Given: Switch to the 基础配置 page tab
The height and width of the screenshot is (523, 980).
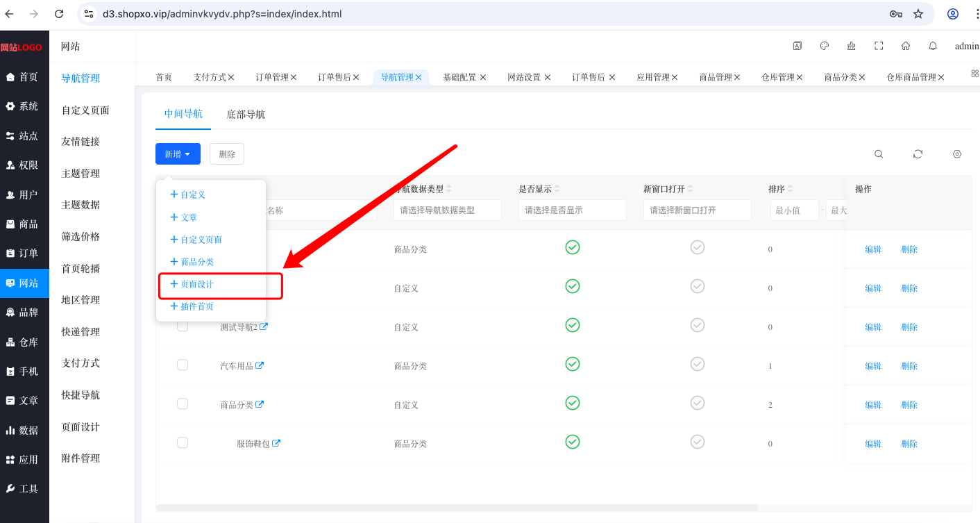Looking at the screenshot, I should (459, 77).
